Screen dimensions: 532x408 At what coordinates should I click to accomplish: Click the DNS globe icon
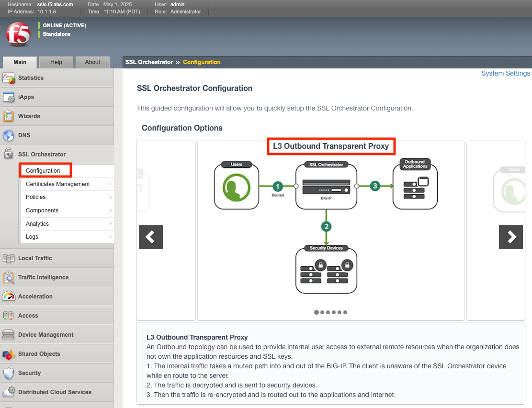[x=8, y=135]
